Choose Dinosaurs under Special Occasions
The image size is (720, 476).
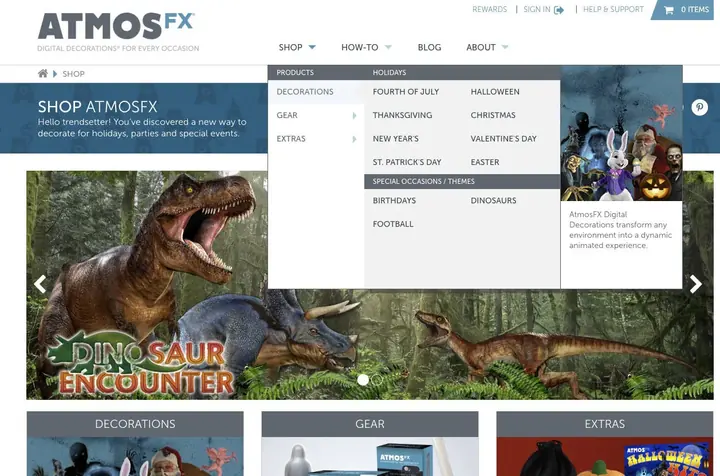coord(493,201)
